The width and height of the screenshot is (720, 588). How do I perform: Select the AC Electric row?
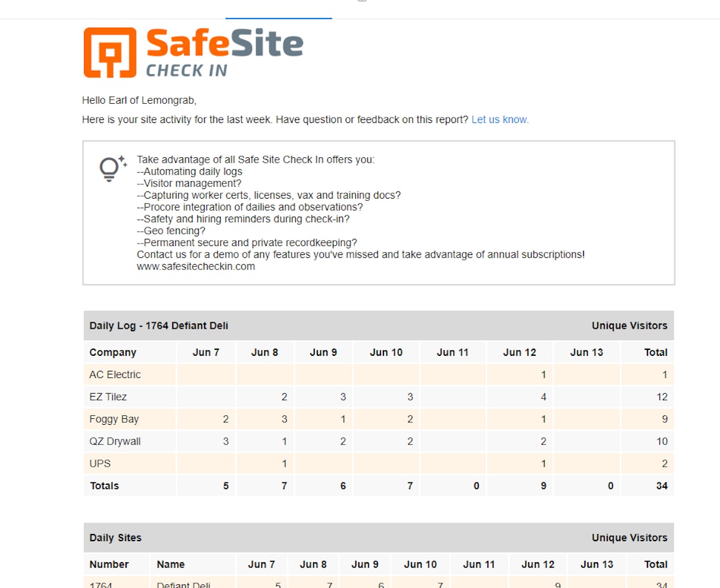coord(115,374)
